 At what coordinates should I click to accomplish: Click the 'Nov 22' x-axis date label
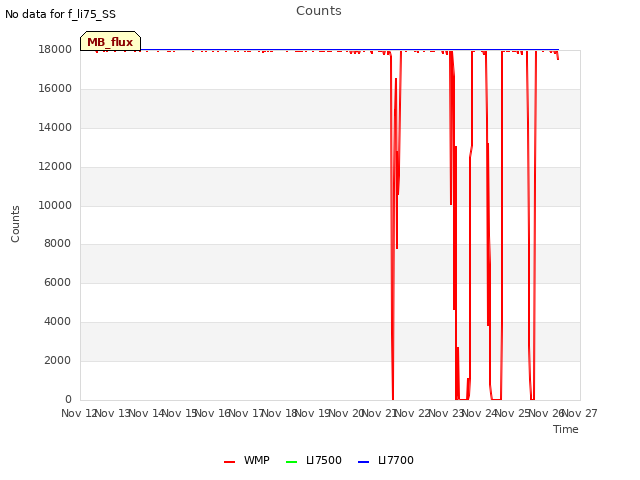(x=413, y=413)
